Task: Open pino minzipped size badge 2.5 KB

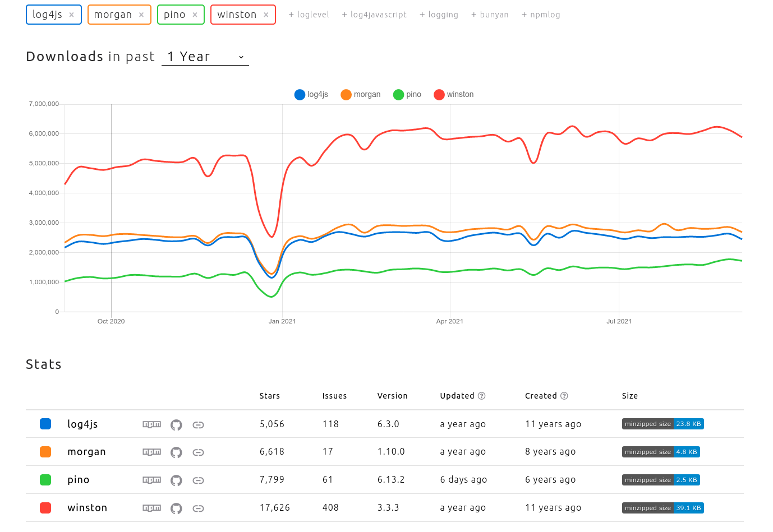Action: 661,480
